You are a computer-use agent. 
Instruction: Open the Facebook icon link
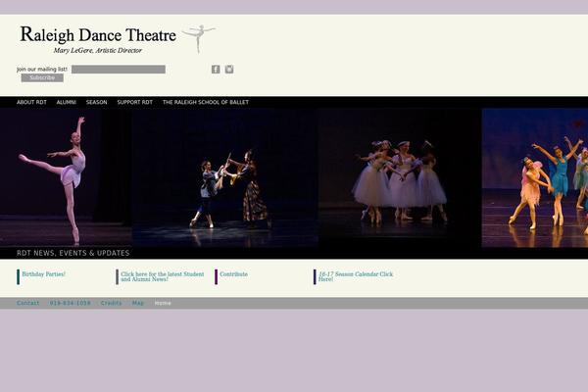pyautogui.click(x=216, y=69)
